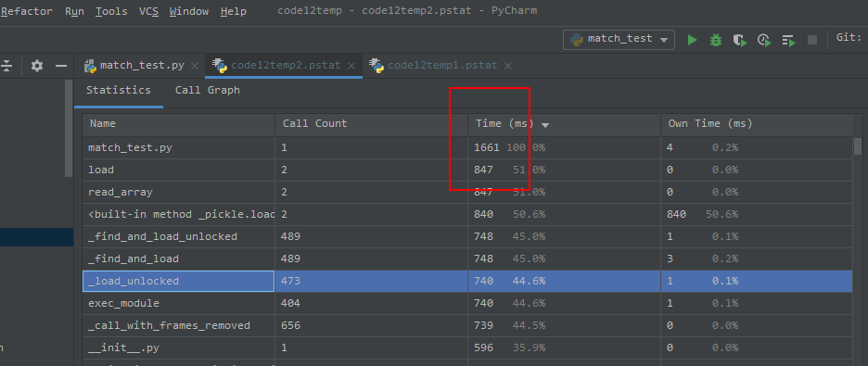Screen dimensions: 868x366
Task: Click the highlighted _load_unlocked cell
Action: [179, 281]
